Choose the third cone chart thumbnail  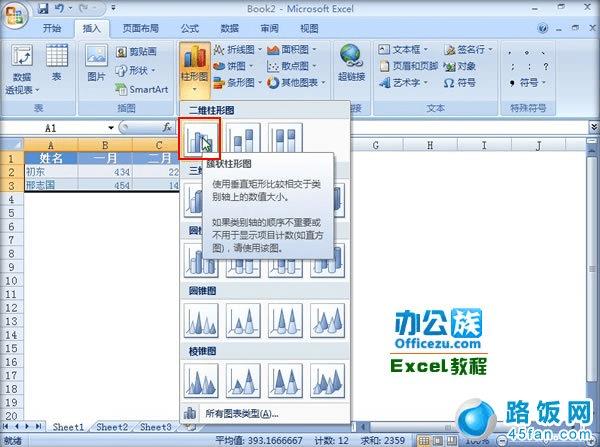285,320
